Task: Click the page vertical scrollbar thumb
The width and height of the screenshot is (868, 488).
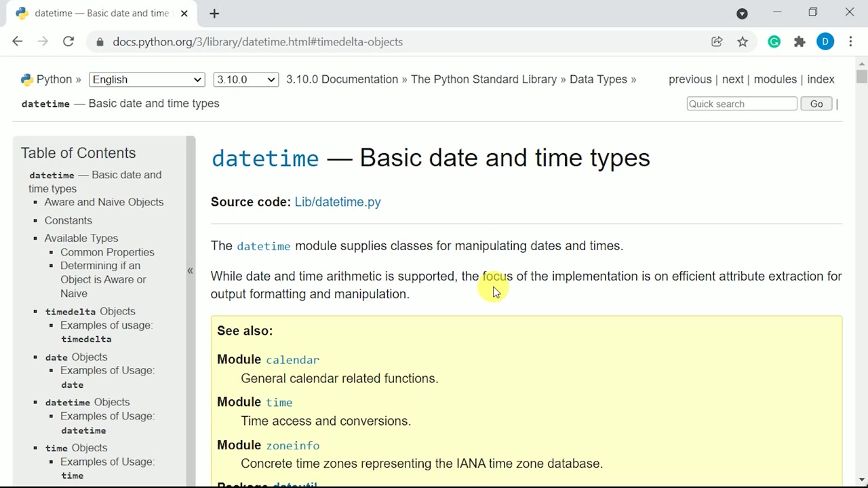Action: (861, 76)
